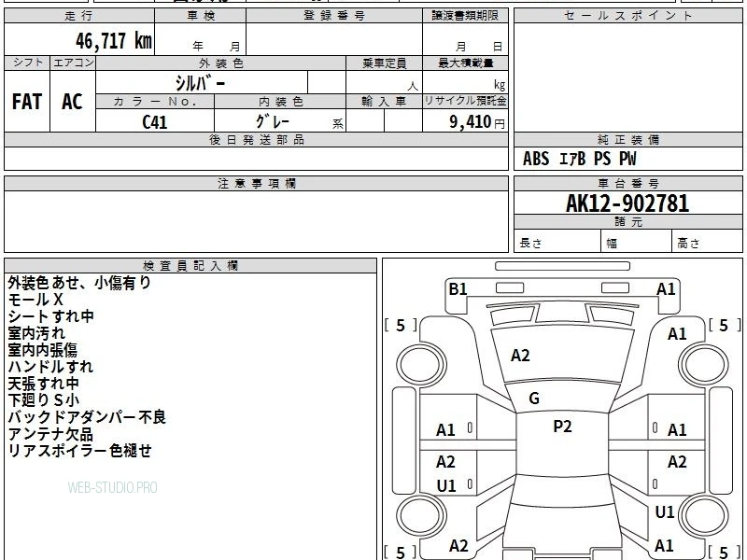747x560 pixels.
Task: Select equipment list ABS エアB PS PW
Action: (579, 159)
